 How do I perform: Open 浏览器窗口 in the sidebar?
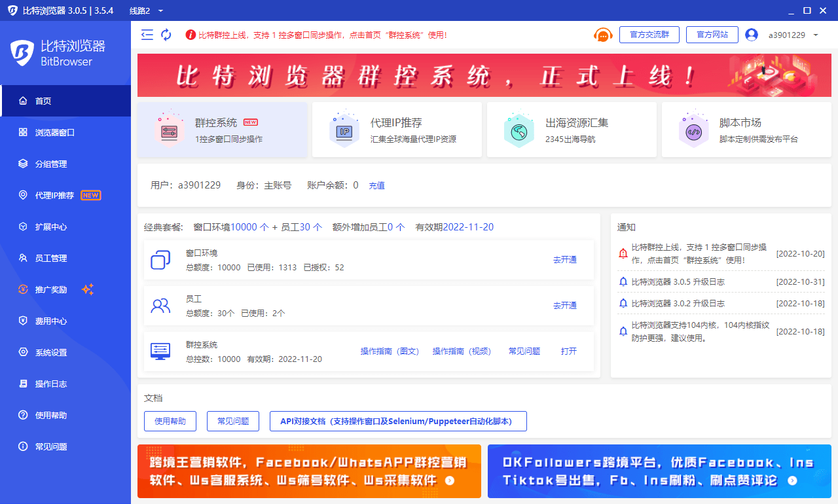point(55,132)
